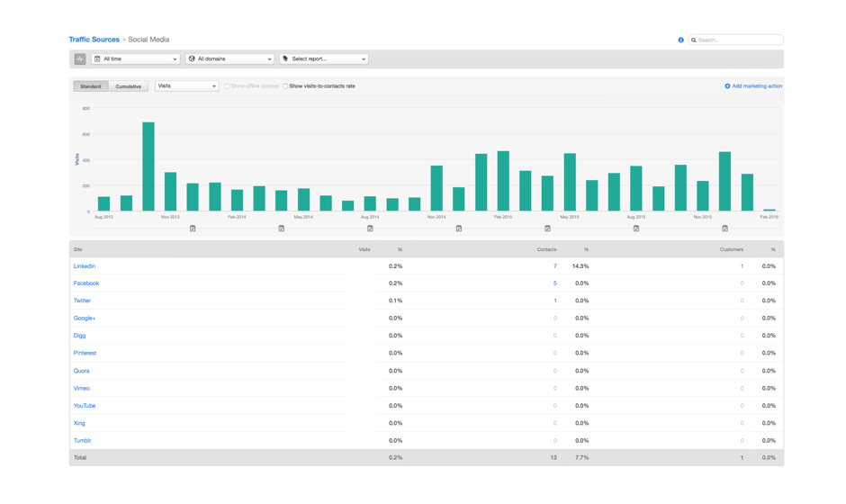Click the activity pulse icon in toolbar

[x=80, y=59]
